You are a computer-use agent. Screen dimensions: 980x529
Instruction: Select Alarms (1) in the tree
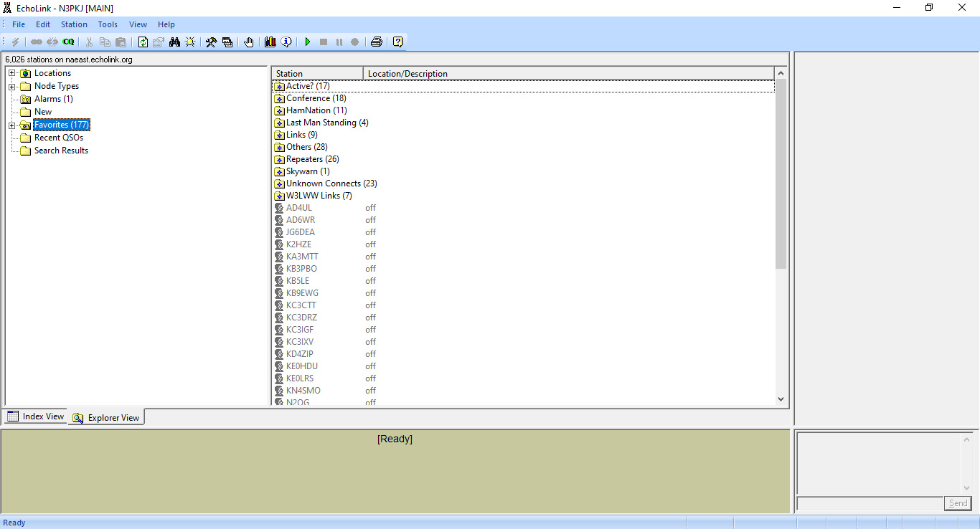pos(53,99)
